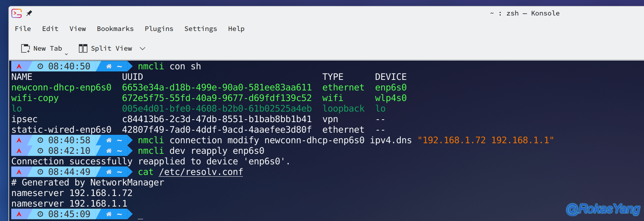Click the clock icon beside 08:40:50
Screen dimensions: 644x221
tap(40, 66)
